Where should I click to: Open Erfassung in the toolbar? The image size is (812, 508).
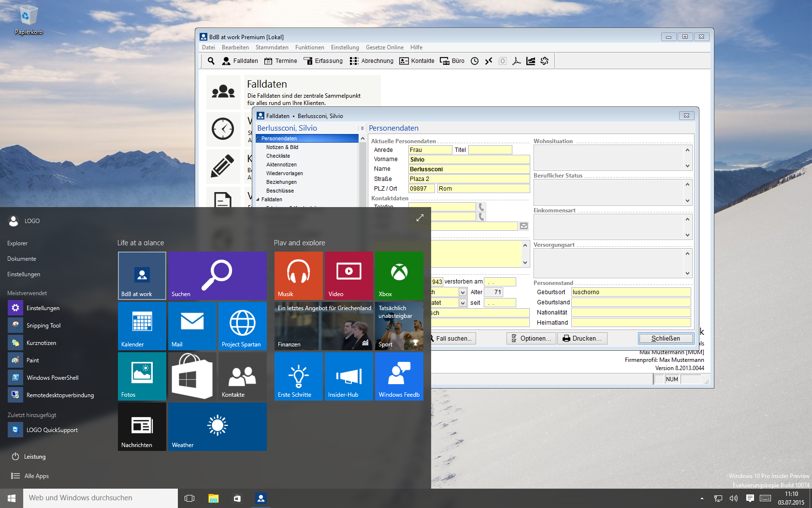tap(323, 61)
